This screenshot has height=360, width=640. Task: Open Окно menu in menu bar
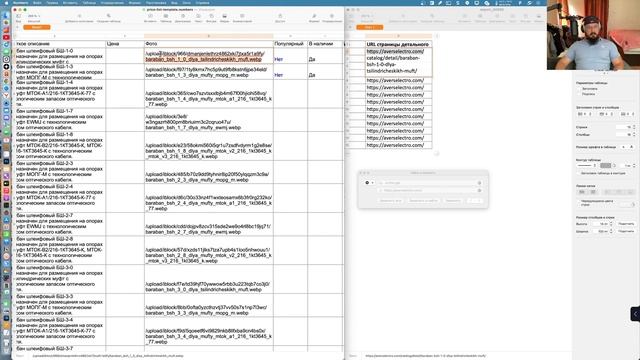point(187,2)
